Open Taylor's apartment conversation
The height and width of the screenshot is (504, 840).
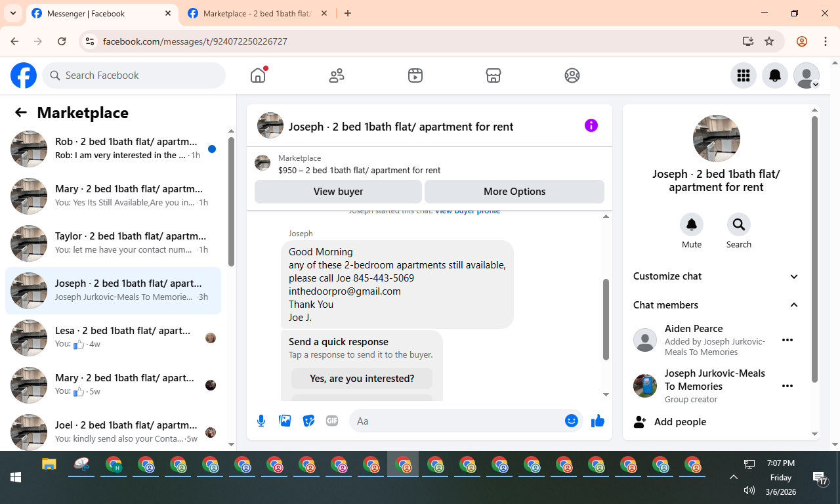pos(113,243)
